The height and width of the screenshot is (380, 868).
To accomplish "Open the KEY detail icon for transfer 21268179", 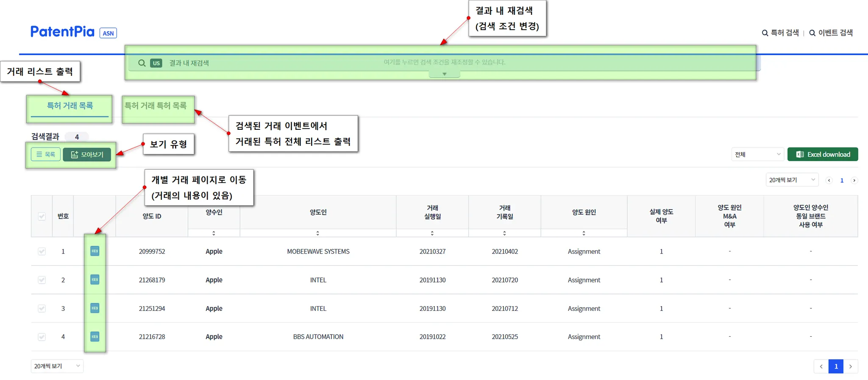I will (x=95, y=279).
